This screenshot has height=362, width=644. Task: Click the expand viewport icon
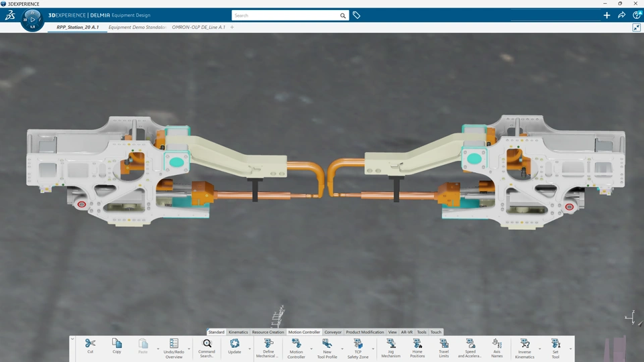pyautogui.click(x=636, y=27)
